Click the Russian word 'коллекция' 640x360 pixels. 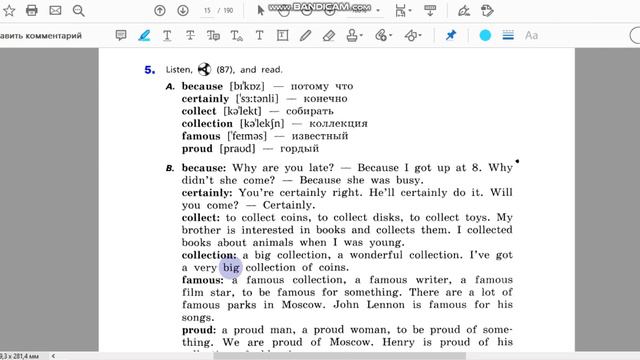[338, 123]
